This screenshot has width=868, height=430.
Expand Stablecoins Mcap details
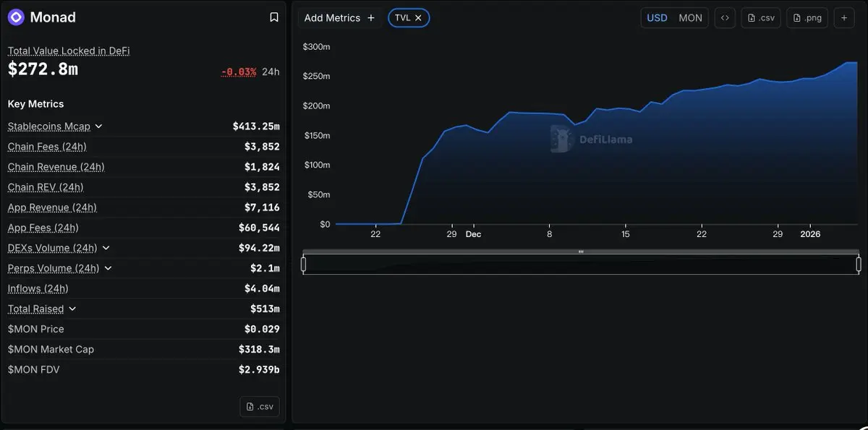(x=99, y=126)
